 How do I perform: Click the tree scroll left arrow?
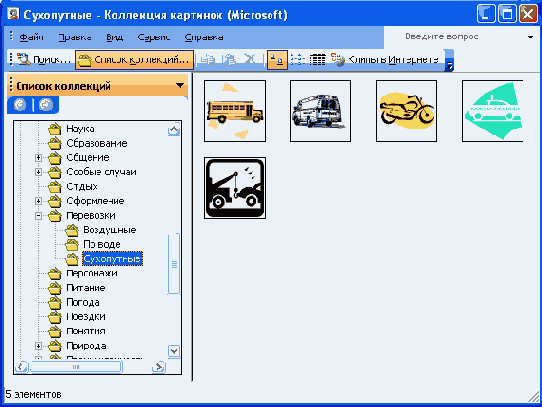pyautogui.click(x=21, y=367)
